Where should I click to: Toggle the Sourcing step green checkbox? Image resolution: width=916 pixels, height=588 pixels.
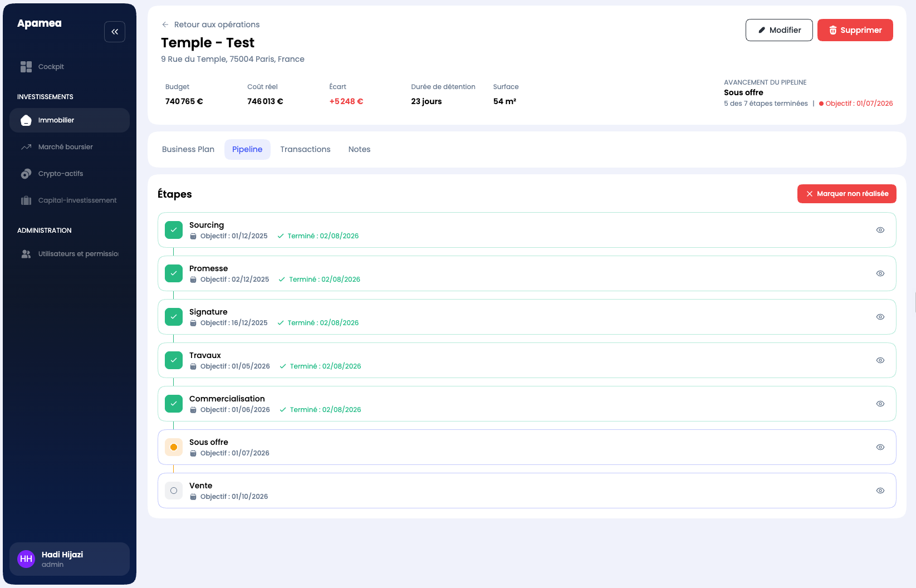pos(174,230)
